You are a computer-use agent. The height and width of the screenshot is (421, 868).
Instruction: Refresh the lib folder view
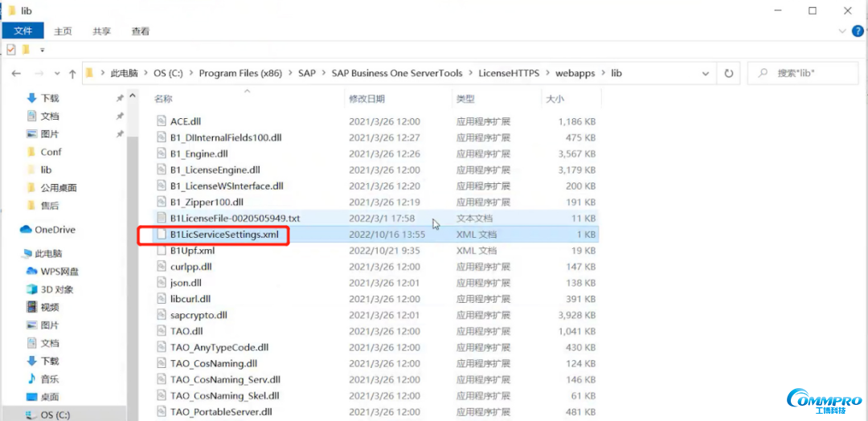click(x=728, y=73)
